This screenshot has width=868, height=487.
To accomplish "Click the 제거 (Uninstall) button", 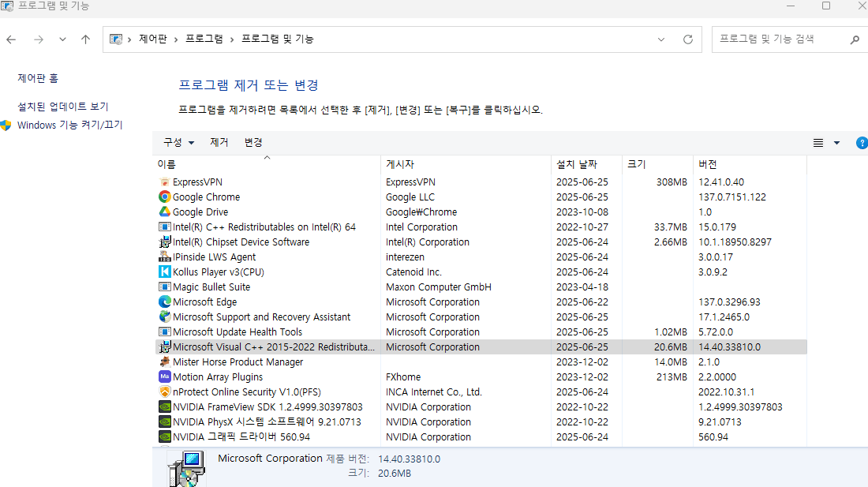I will pos(219,143).
